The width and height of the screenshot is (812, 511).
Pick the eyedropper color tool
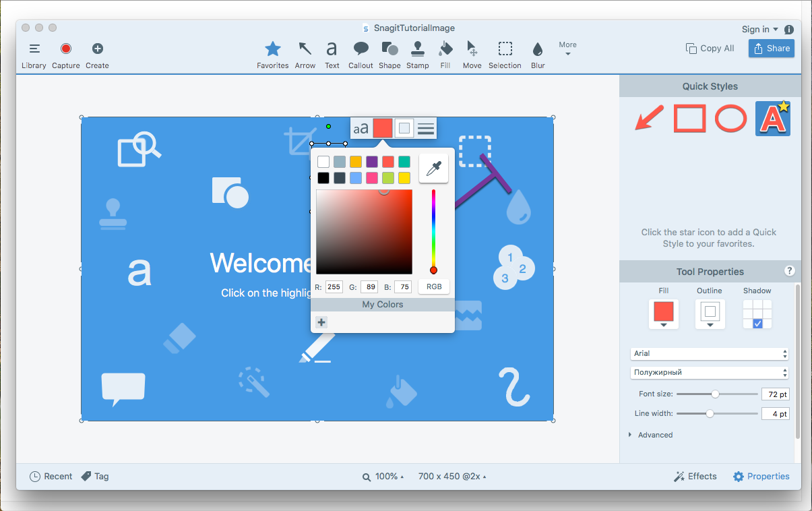[x=433, y=168]
